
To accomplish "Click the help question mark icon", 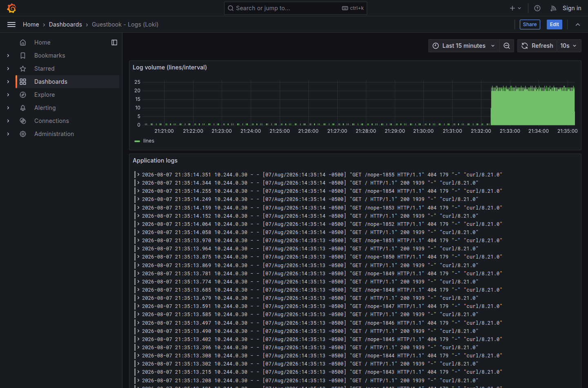I will [537, 8].
